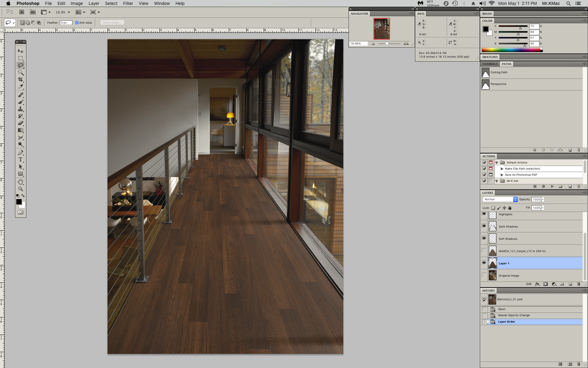
Task: Activate the Hand tool
Action: pyautogui.click(x=20, y=182)
